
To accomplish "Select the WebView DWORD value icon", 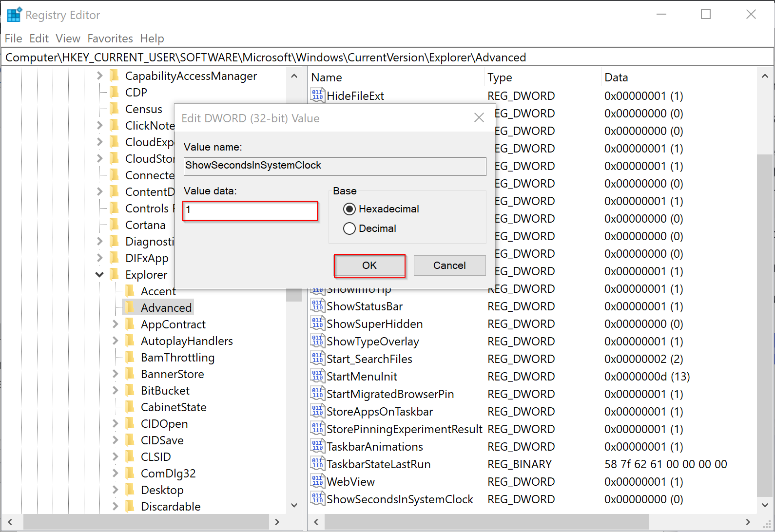I will click(317, 481).
